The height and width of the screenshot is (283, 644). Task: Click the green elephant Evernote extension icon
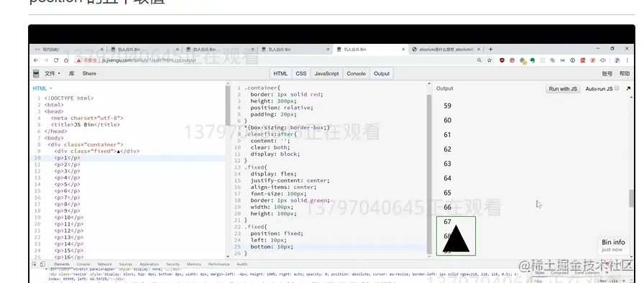[x=533, y=60]
